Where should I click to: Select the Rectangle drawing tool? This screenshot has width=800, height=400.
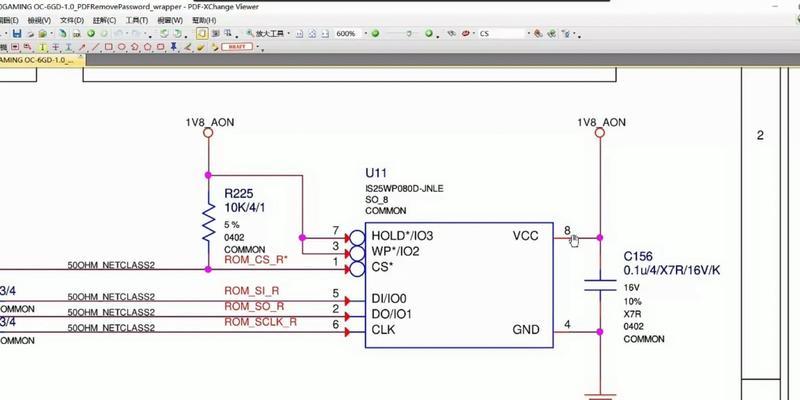pos(109,47)
